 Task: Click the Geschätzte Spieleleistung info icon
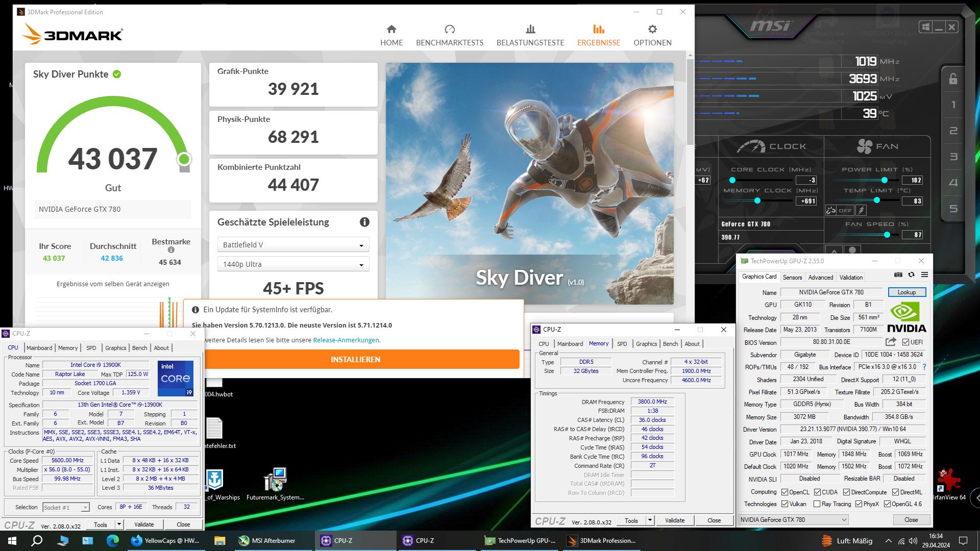(364, 222)
